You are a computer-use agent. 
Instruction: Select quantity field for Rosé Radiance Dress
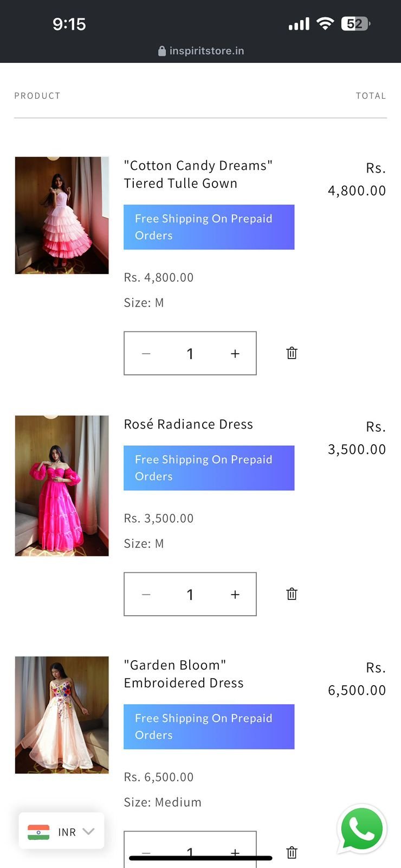tap(190, 595)
